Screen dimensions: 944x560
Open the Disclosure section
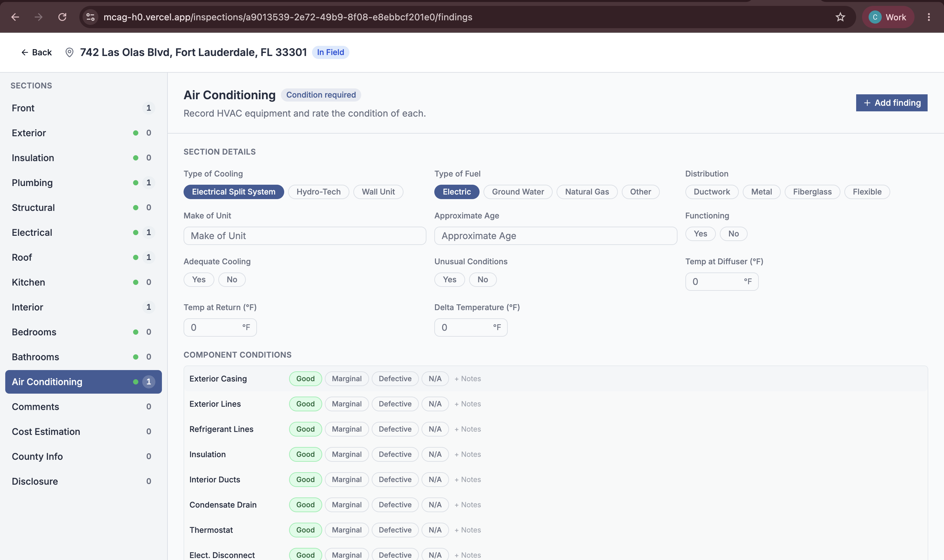(84, 481)
